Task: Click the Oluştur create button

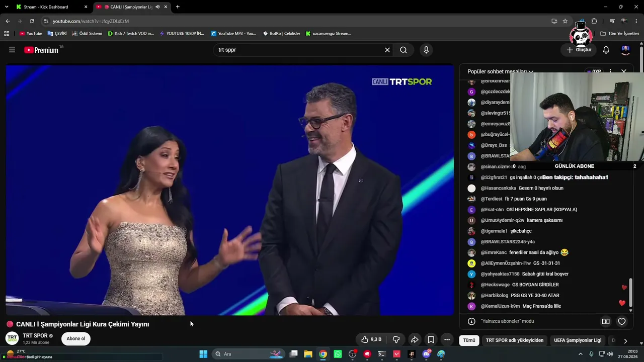Action: tap(579, 50)
